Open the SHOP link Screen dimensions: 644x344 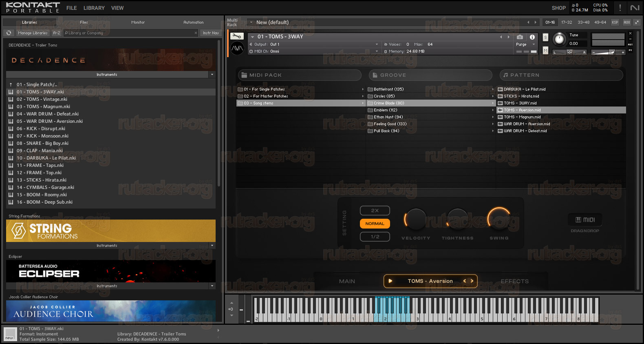click(x=559, y=8)
